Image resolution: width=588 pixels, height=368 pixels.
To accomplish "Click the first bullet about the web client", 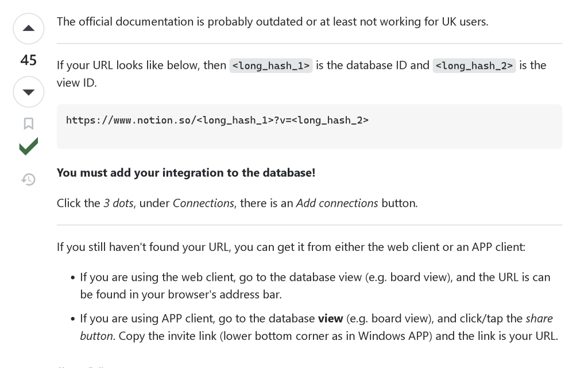I will (x=315, y=285).
